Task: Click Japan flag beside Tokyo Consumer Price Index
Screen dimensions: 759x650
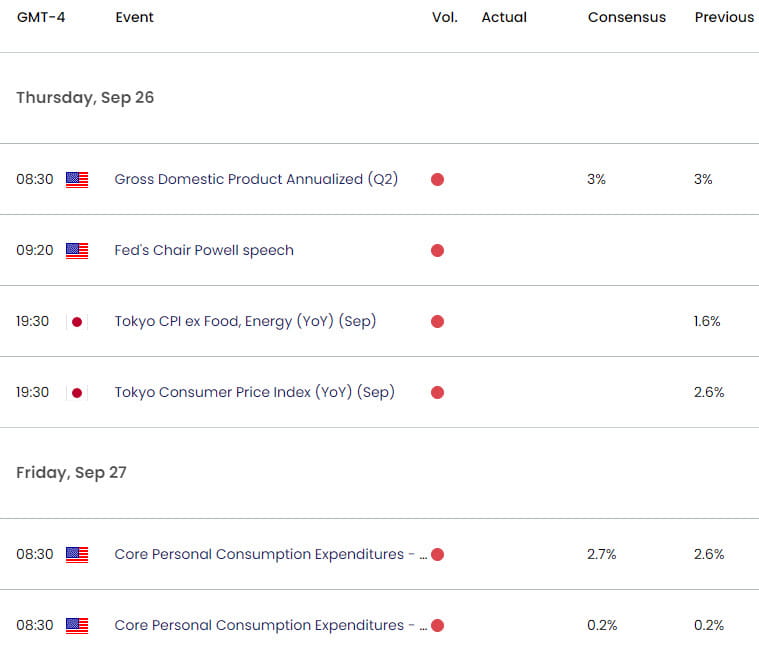Action: (x=77, y=393)
